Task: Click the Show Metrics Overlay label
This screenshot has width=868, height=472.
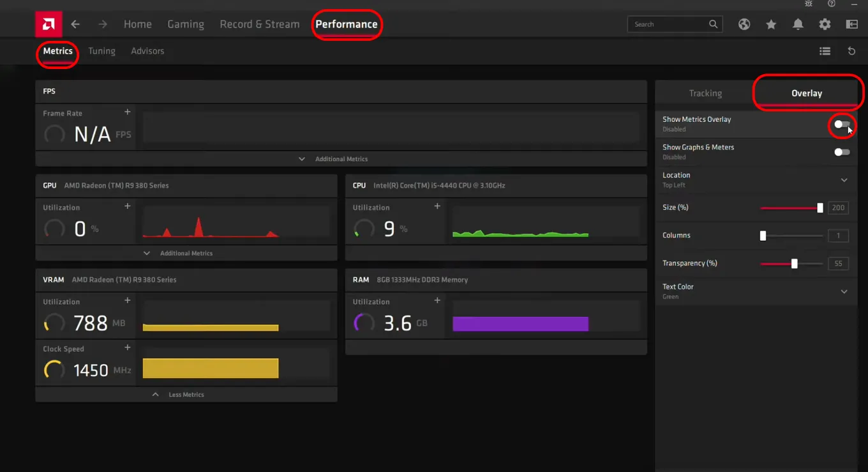Action: click(x=696, y=119)
